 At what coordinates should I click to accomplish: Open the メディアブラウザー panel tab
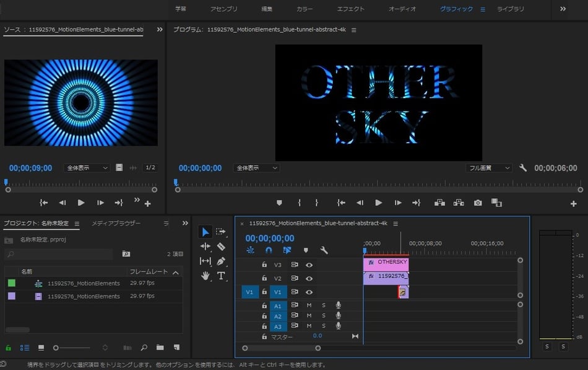point(116,223)
